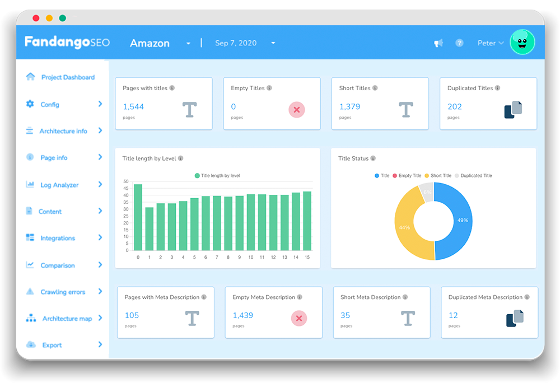Toggle the Title length by level legend series
560x392 pixels.
tap(217, 176)
